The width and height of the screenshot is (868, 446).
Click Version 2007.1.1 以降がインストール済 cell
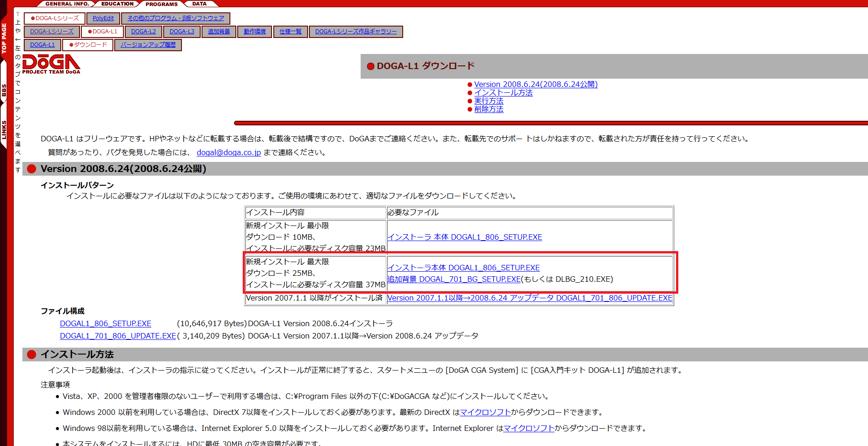[x=316, y=298]
